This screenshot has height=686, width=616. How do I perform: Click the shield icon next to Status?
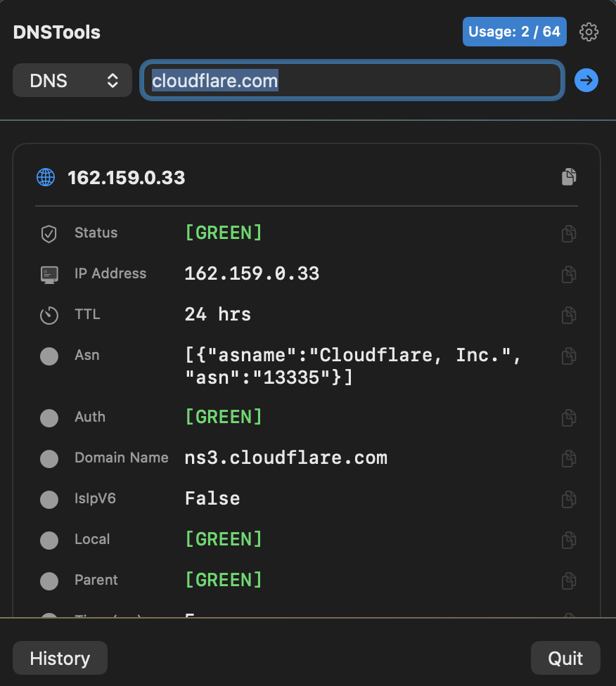pyautogui.click(x=49, y=234)
